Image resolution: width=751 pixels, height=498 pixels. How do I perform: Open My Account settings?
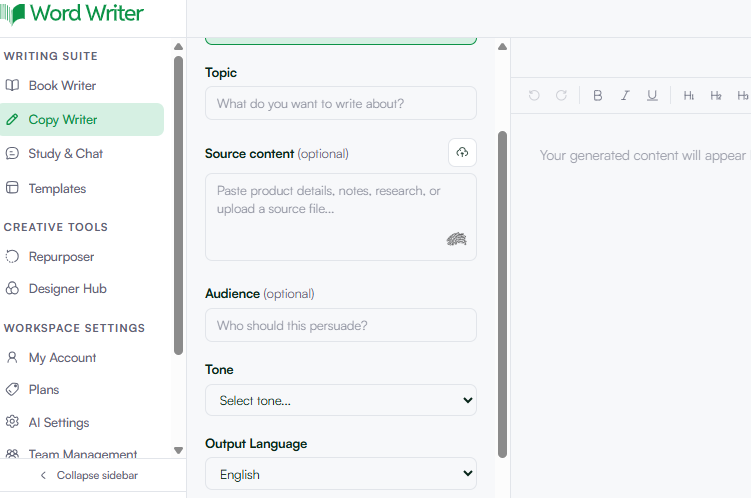(x=82, y=357)
